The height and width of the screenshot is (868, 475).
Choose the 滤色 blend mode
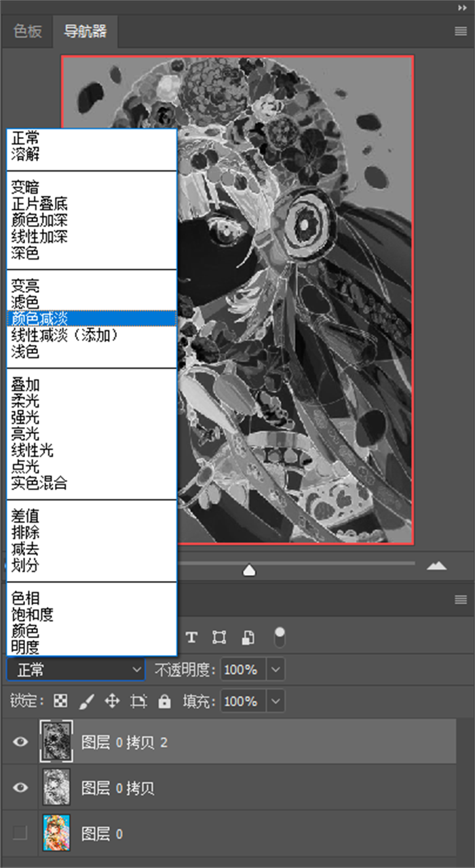[92, 302]
